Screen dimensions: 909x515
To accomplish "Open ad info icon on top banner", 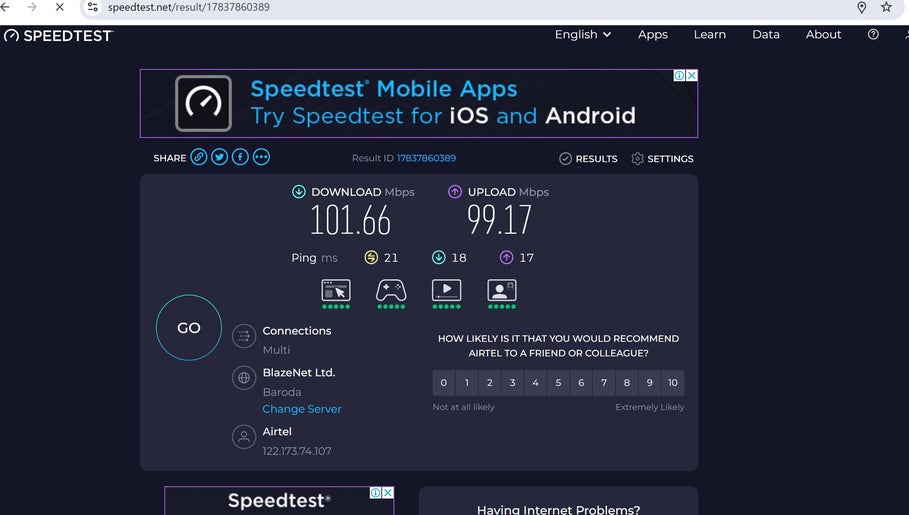I will 679,75.
